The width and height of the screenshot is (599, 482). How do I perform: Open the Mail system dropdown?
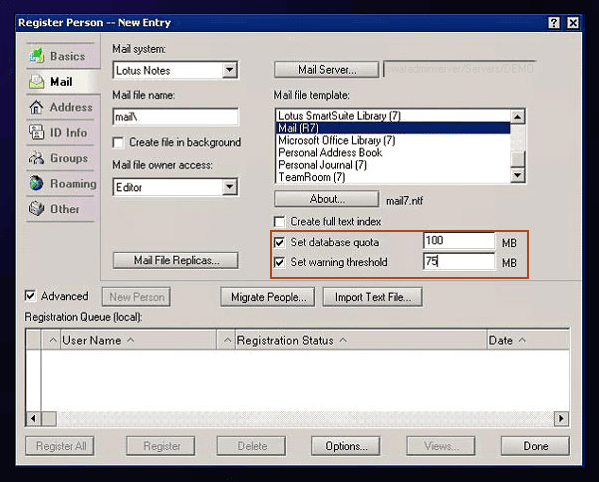pyautogui.click(x=229, y=70)
